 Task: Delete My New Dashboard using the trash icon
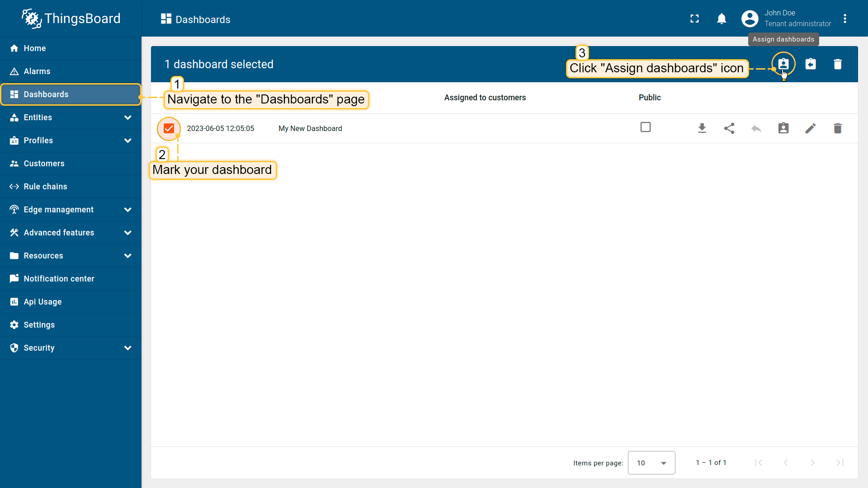(838, 128)
